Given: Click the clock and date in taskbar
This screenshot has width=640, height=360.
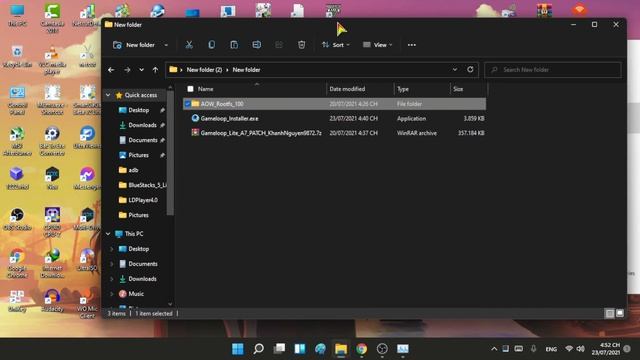Looking at the screenshot, I should [606, 349].
